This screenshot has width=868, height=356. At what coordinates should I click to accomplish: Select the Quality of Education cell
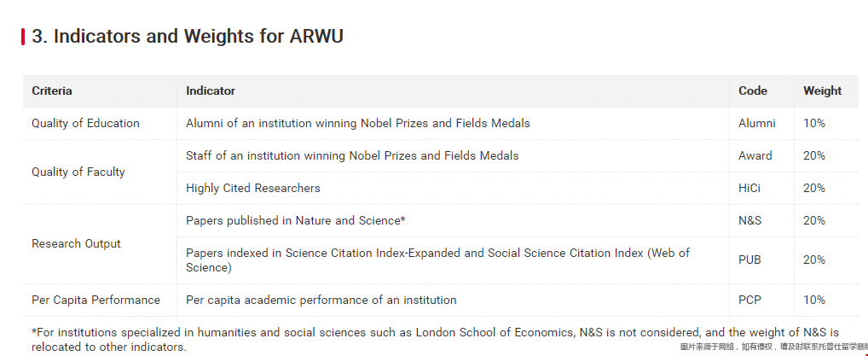(85, 123)
